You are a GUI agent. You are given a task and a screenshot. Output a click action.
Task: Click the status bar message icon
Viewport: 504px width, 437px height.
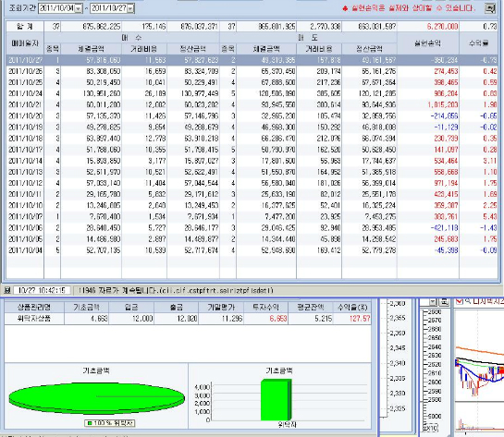(7, 291)
